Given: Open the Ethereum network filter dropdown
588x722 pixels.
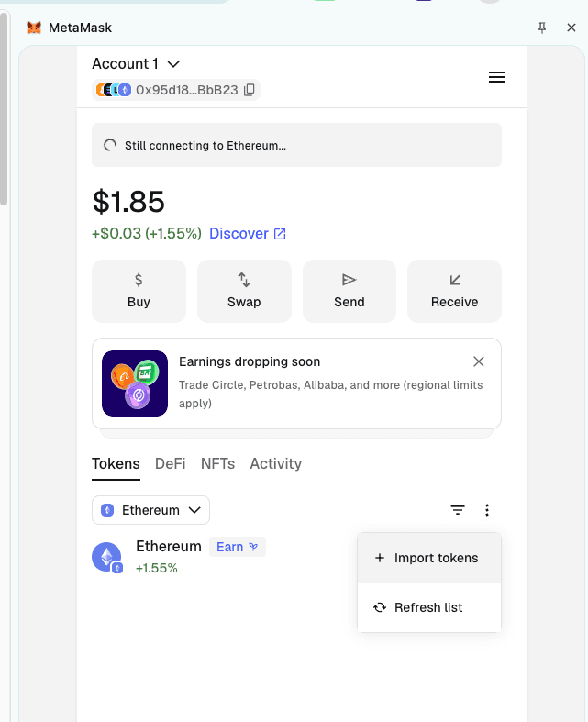Looking at the screenshot, I should pos(150,510).
